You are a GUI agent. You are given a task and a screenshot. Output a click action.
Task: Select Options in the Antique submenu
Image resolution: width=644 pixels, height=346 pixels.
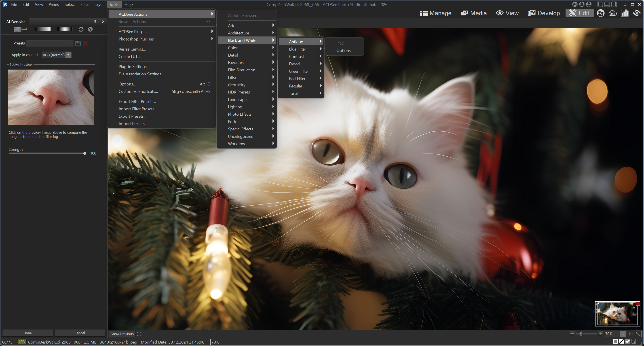coord(343,50)
